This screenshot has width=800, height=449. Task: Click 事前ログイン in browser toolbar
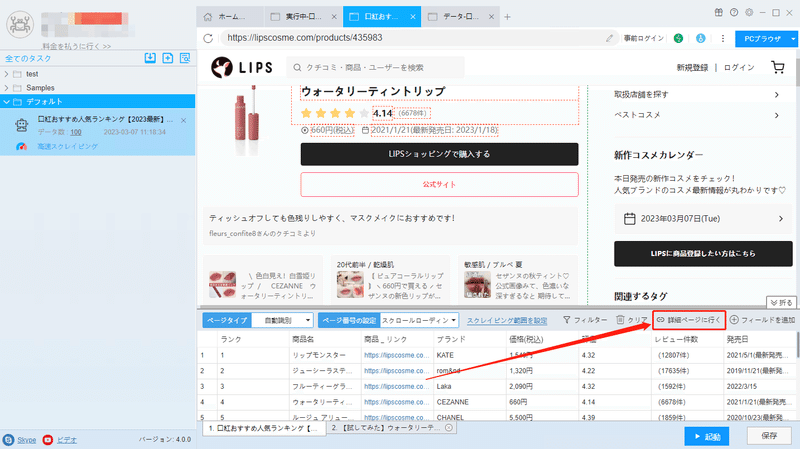click(644, 38)
